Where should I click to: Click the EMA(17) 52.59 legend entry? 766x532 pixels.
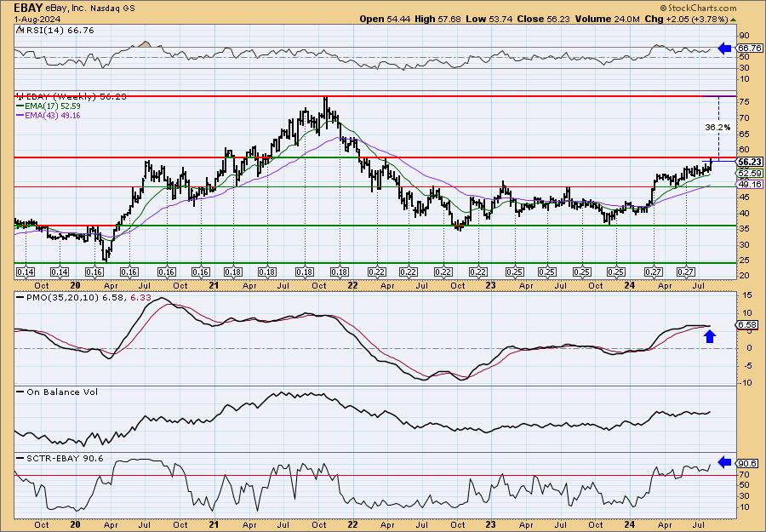(x=49, y=106)
